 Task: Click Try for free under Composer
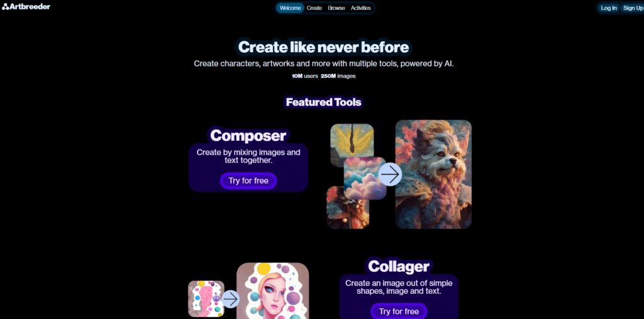point(248,181)
